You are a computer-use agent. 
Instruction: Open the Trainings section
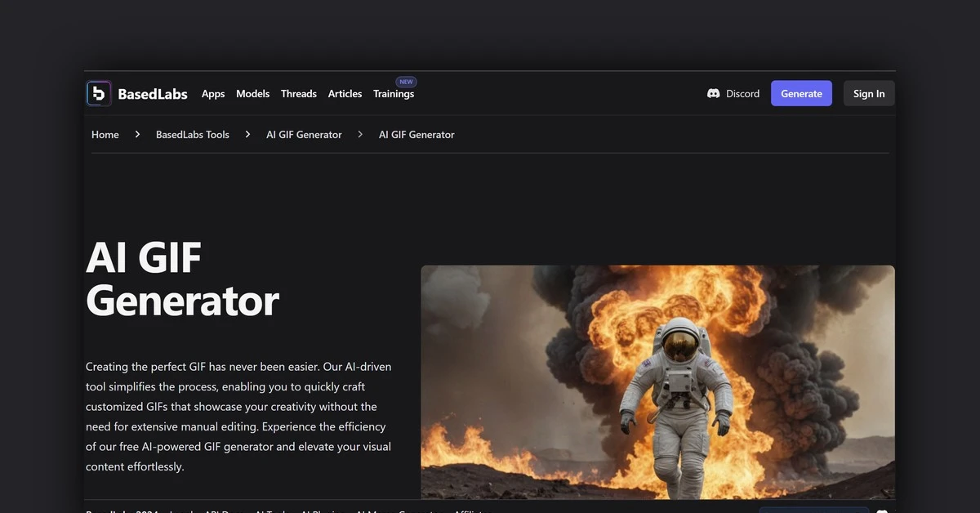394,93
